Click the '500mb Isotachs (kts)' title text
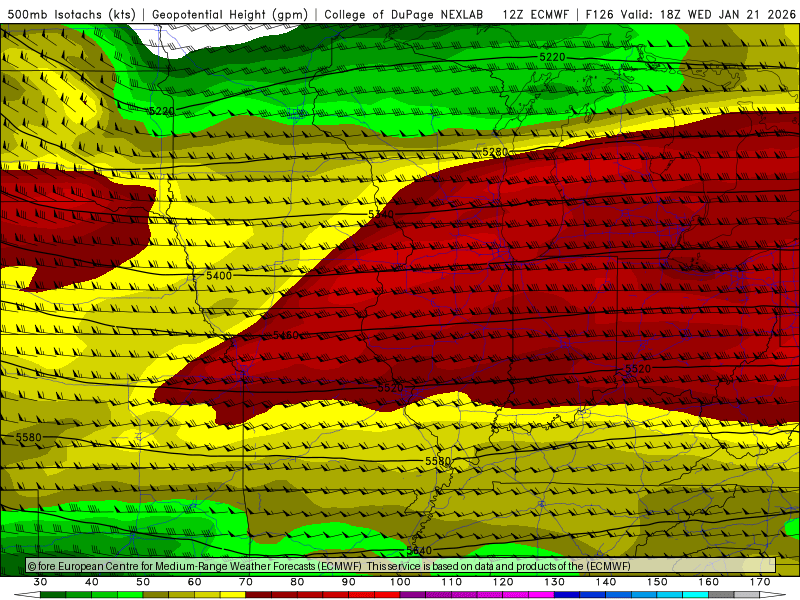This screenshot has width=800, height=600. 71,14
